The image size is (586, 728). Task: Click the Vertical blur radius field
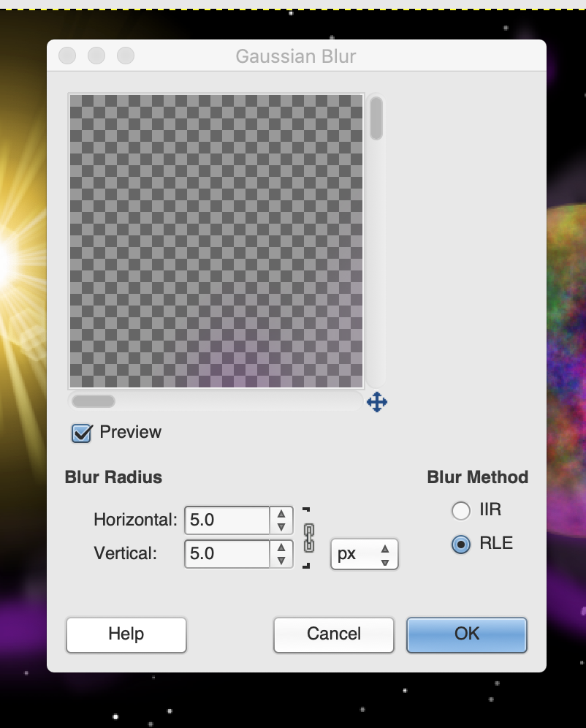pos(227,553)
